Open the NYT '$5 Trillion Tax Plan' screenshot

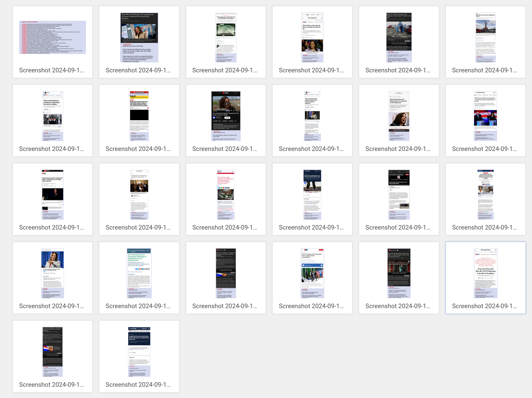(312, 37)
